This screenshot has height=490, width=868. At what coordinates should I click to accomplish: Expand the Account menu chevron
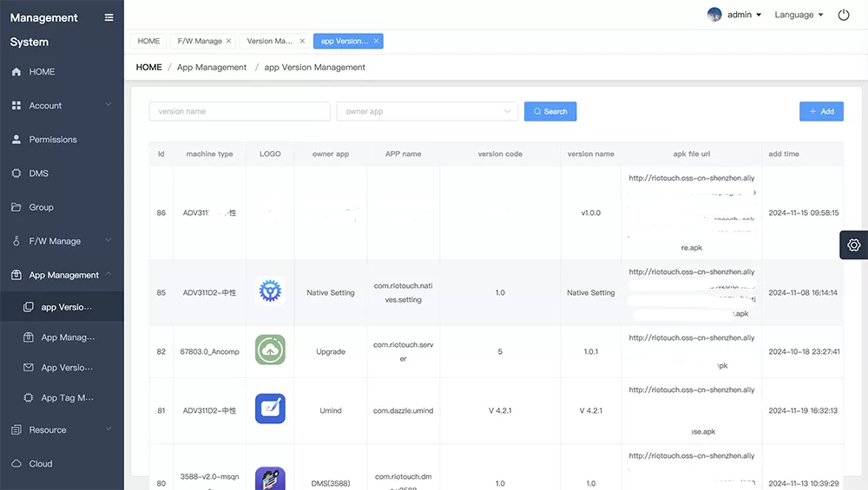[x=108, y=105]
